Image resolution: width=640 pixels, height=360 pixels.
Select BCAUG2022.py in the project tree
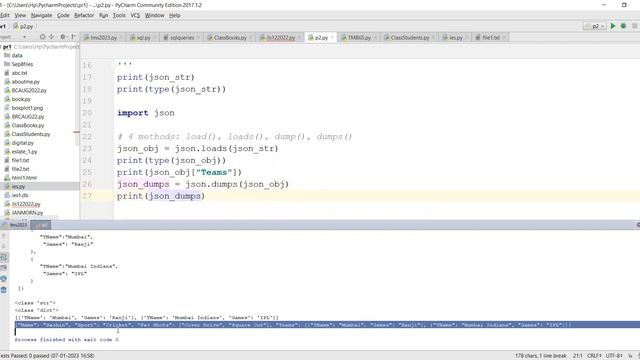(x=29, y=90)
